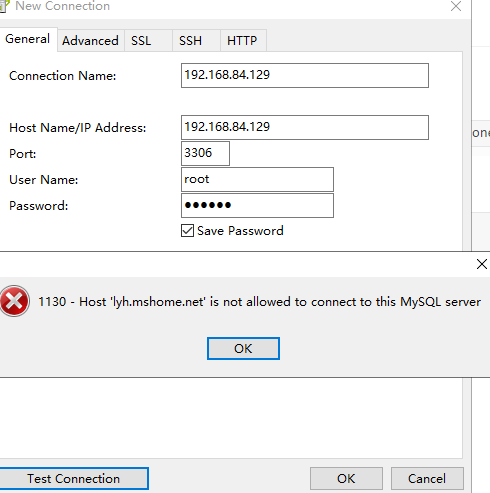
Task: Click the Port field showing 3306
Action: [205, 153]
